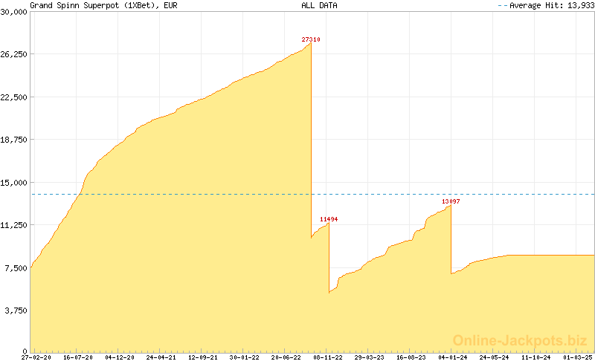Select the 20-06-22 date on the x-axis
595x364 pixels.
(x=286, y=357)
